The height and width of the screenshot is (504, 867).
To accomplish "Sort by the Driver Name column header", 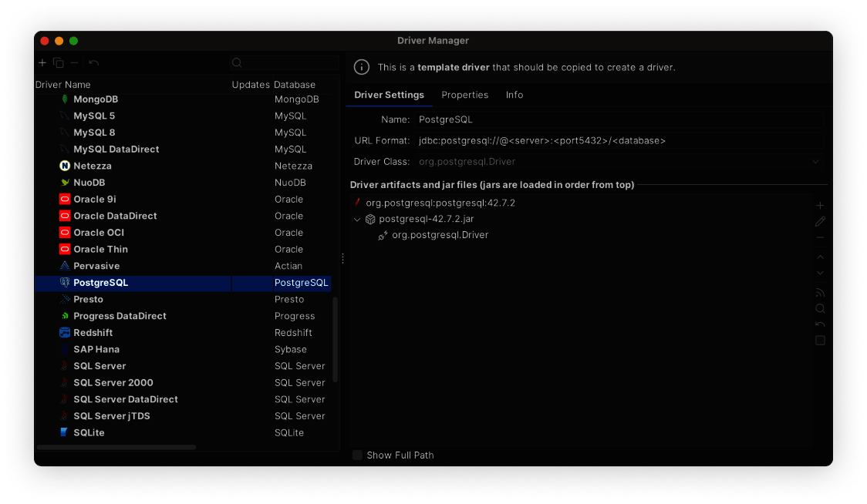I will click(x=63, y=85).
